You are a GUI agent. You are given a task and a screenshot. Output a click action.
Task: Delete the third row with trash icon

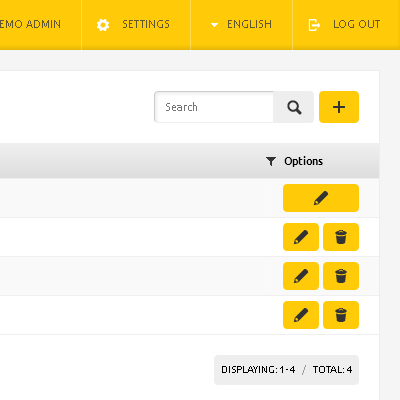tap(341, 276)
